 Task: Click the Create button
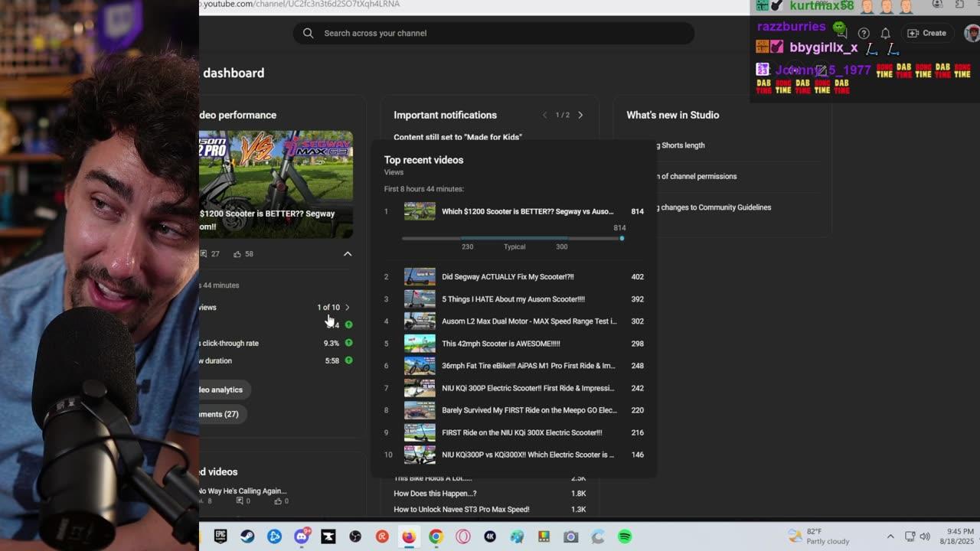[x=926, y=33]
